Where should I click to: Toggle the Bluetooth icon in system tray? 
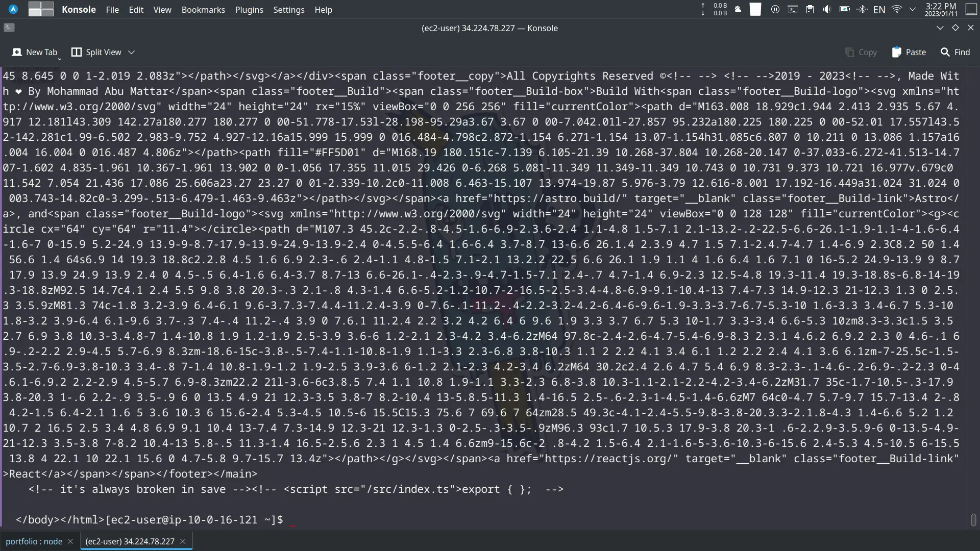pyautogui.click(x=862, y=9)
